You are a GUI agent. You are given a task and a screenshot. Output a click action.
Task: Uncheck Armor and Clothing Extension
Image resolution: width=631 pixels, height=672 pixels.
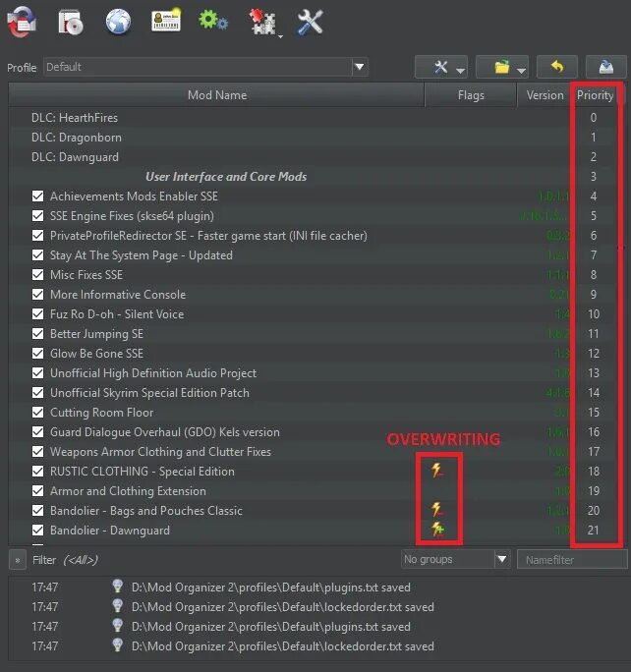(x=37, y=490)
